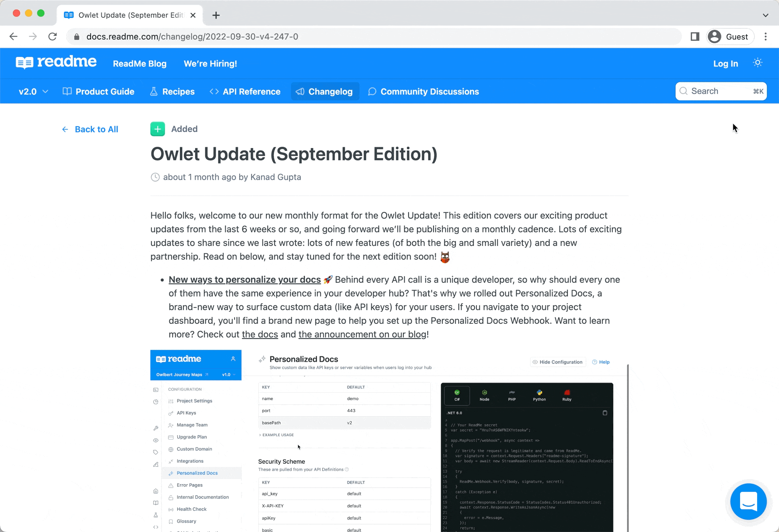Image resolution: width=779 pixels, height=532 pixels.
Task: Click the browser reload icon
Action: [x=53, y=37]
